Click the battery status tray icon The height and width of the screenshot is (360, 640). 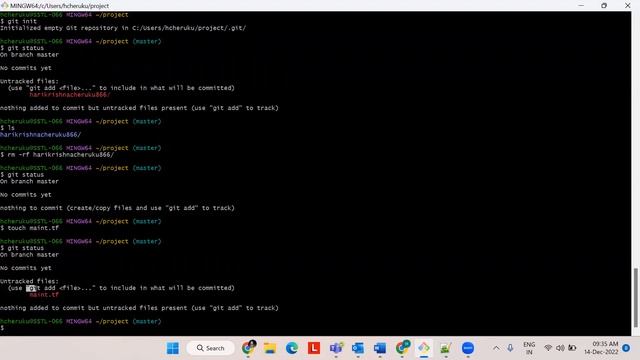[x=572, y=348]
